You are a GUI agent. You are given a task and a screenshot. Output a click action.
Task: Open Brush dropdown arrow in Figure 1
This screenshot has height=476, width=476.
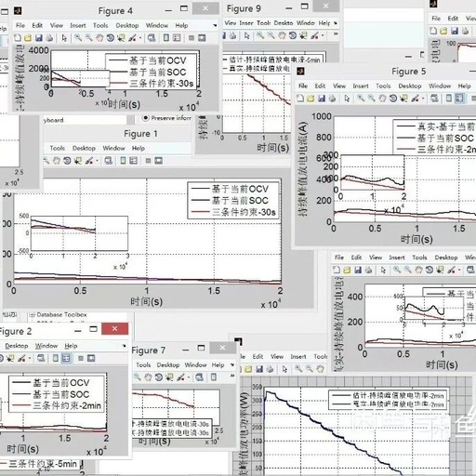click(97, 161)
